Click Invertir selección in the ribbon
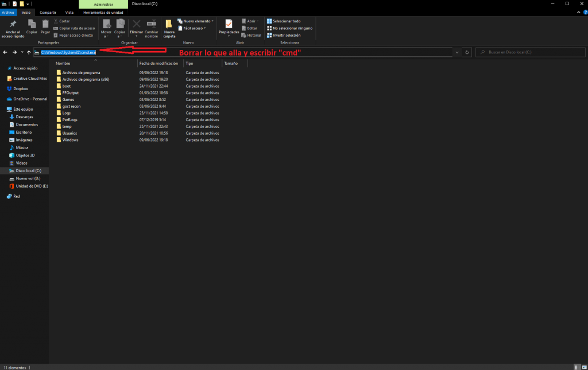 [286, 35]
